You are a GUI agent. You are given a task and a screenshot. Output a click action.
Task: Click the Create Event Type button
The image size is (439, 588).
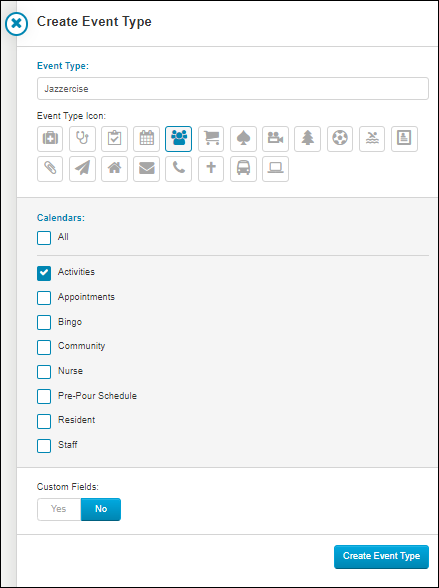[381, 556]
